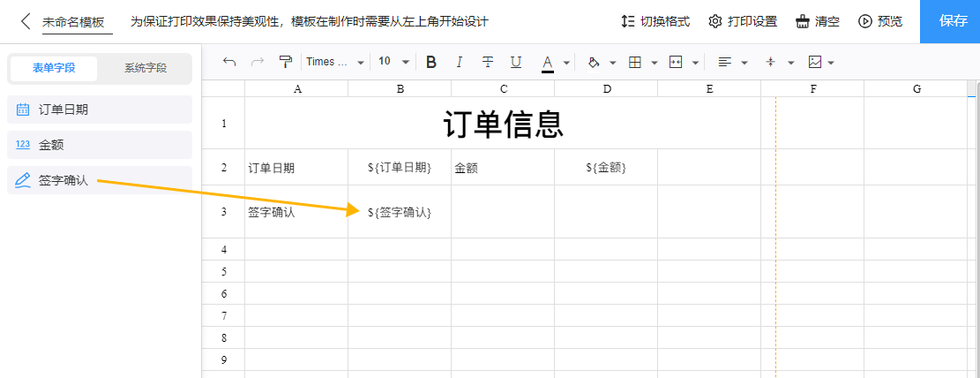
Task: Click the signature pen icon beside 签字确认
Action: (23, 181)
